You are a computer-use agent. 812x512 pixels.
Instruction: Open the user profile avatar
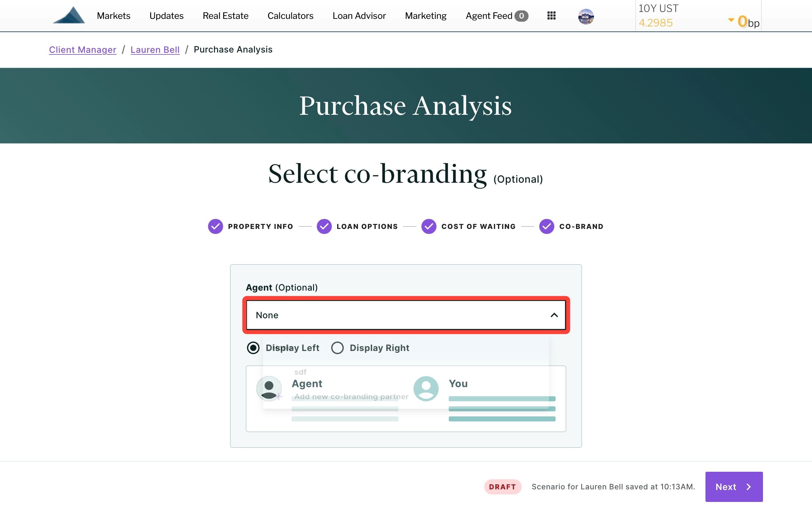click(586, 16)
